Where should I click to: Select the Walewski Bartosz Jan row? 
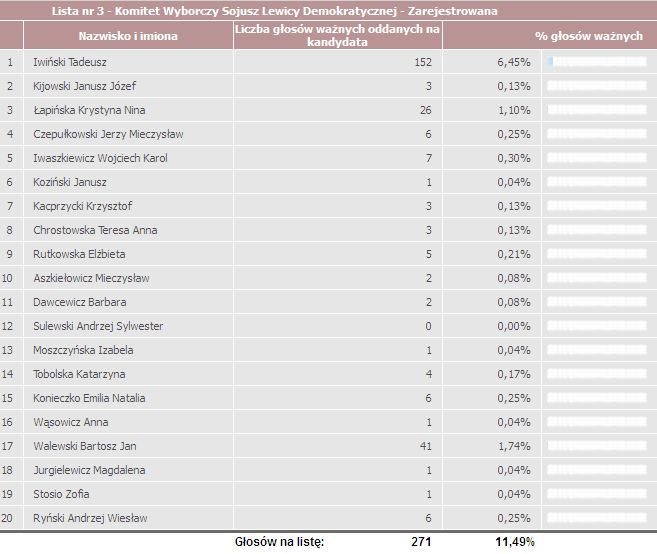pyautogui.click(x=328, y=446)
